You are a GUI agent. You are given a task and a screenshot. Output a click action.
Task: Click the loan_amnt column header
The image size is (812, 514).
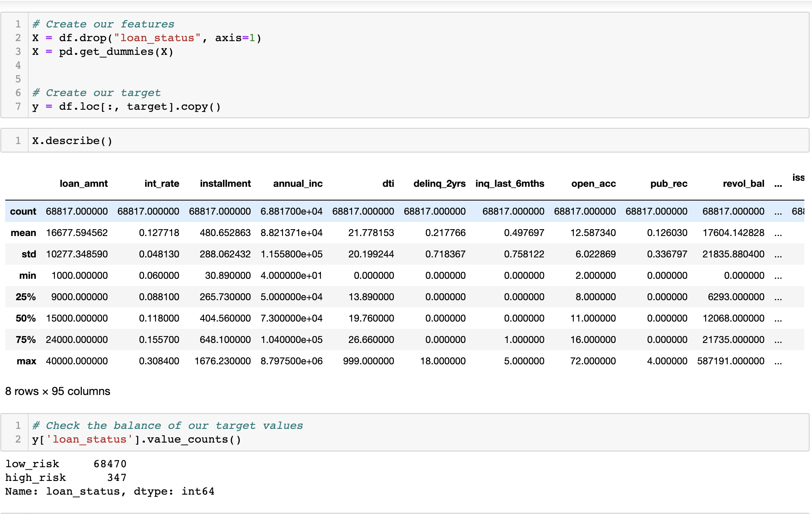tap(84, 184)
